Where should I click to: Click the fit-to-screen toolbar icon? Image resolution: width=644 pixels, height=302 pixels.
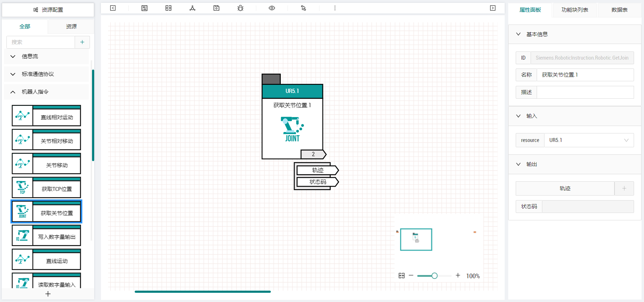(x=168, y=8)
